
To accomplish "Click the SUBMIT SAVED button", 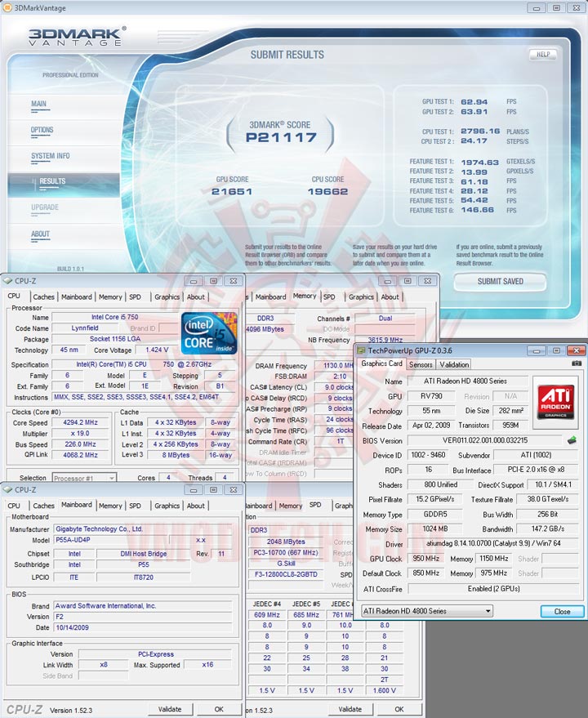I will pyautogui.click(x=500, y=281).
